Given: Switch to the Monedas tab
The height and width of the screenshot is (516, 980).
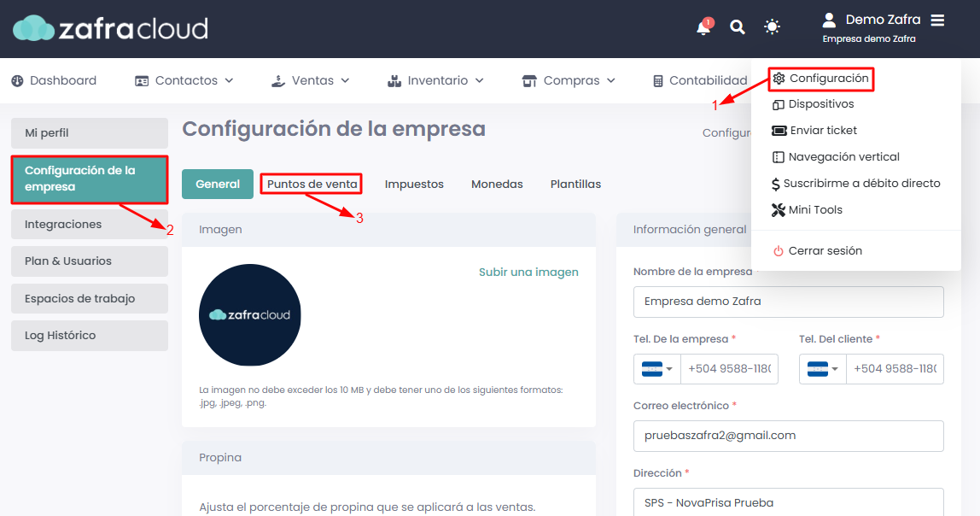Looking at the screenshot, I should (x=497, y=185).
